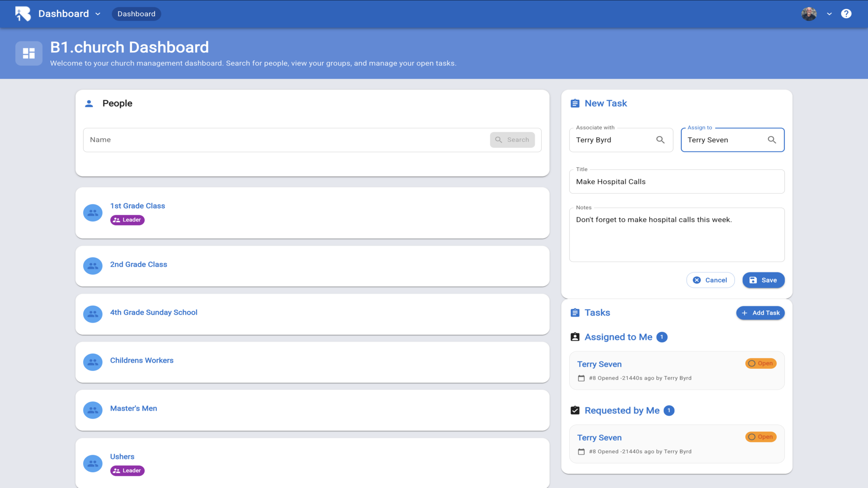Open the 4th Grade Sunday School group
This screenshot has width=868, height=488.
coord(154,312)
